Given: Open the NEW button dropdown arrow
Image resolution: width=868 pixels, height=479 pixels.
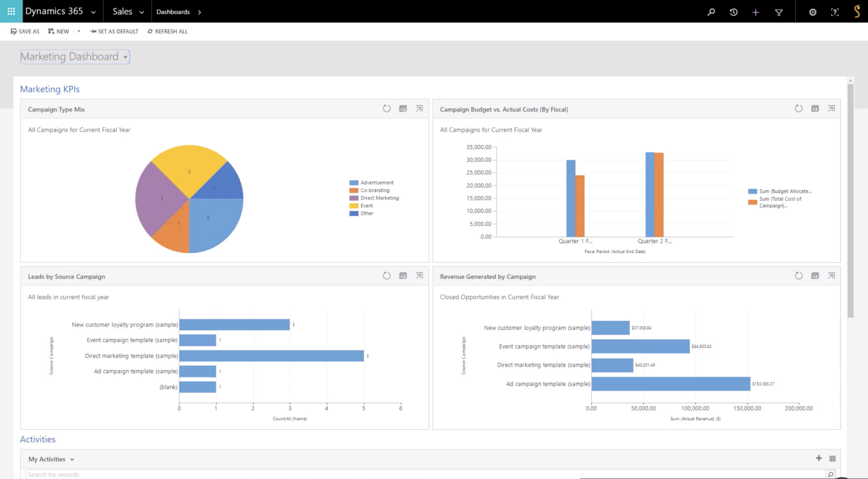Looking at the screenshot, I should 79,31.
